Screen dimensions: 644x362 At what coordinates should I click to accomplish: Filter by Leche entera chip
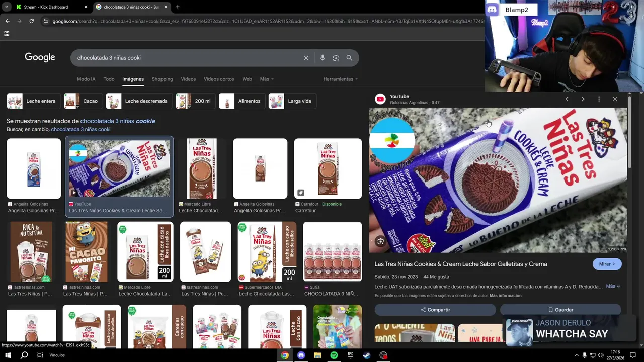(x=34, y=101)
